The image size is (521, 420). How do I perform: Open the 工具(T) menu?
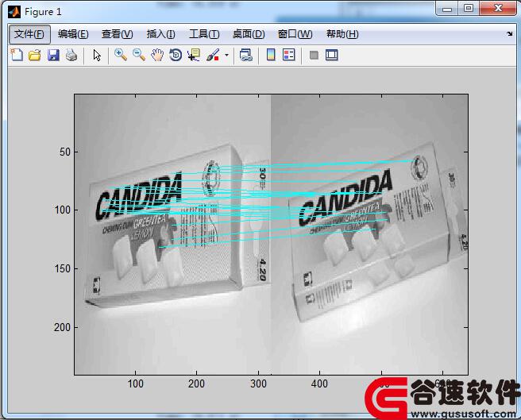pos(204,34)
